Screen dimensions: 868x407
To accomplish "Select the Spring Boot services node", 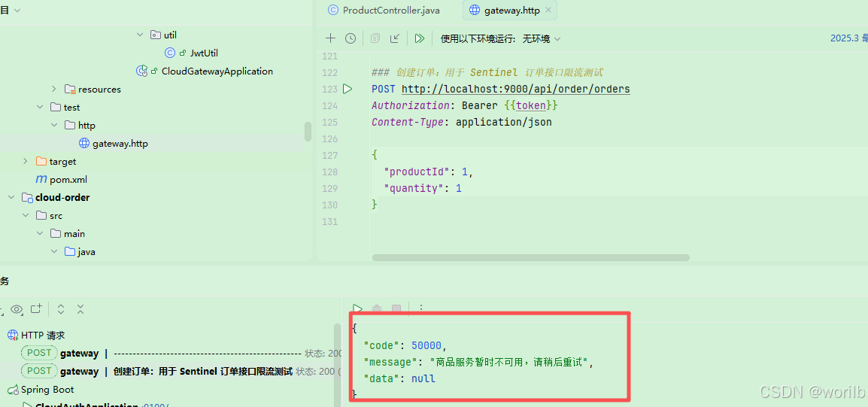I will 47,389.
